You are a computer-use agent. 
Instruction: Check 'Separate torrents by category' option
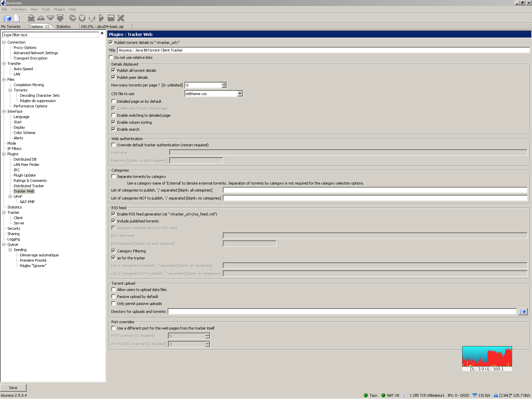click(x=114, y=177)
